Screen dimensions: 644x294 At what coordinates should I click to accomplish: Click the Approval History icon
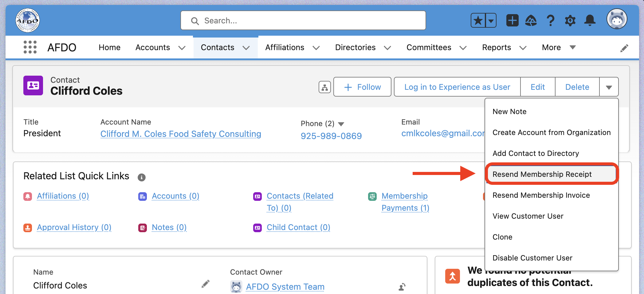28,228
